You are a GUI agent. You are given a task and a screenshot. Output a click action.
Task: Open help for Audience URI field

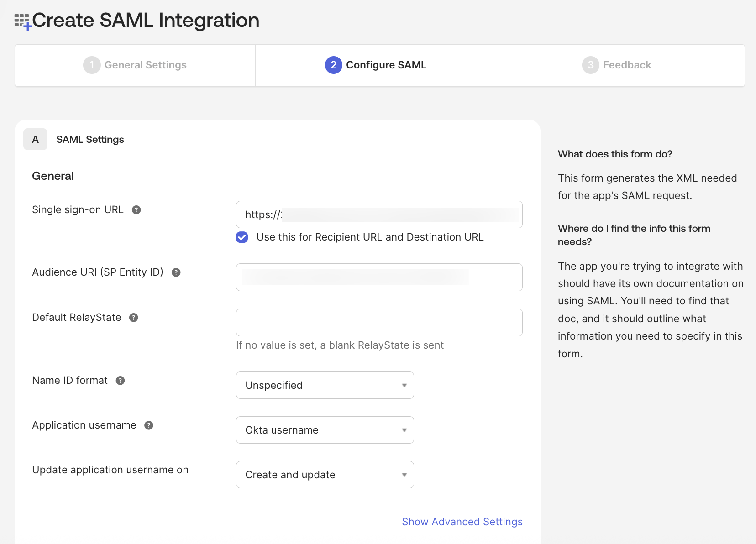pos(176,272)
